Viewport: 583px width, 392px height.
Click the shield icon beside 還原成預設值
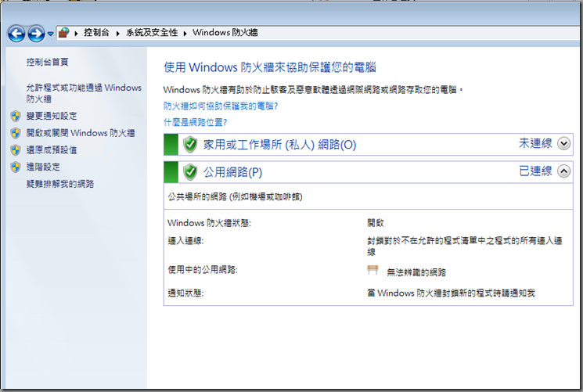(x=16, y=150)
